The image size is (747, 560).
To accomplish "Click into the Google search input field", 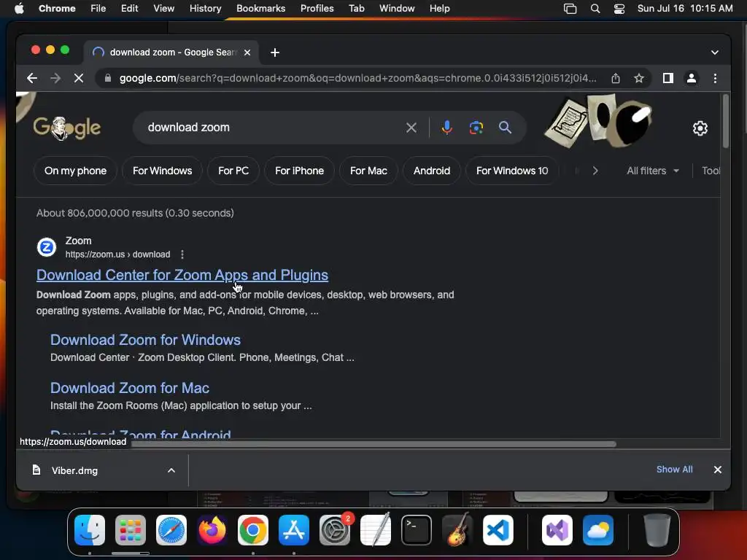I will click(274, 128).
